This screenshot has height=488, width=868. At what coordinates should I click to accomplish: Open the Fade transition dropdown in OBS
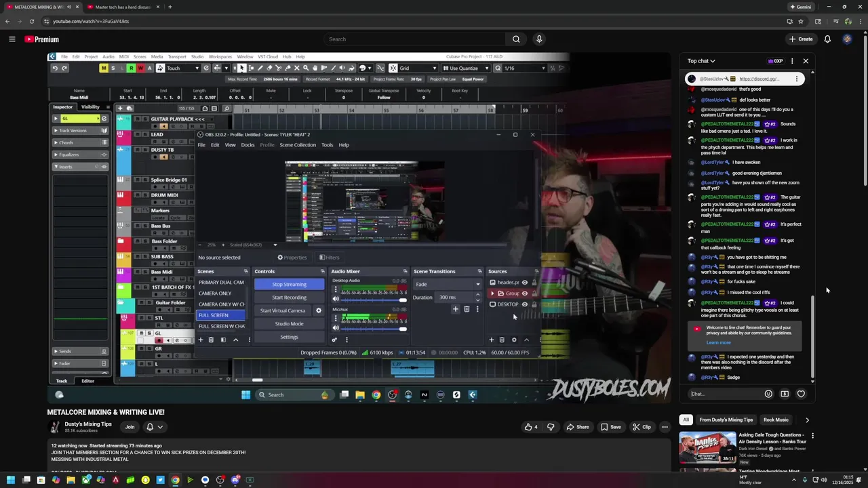(x=446, y=284)
